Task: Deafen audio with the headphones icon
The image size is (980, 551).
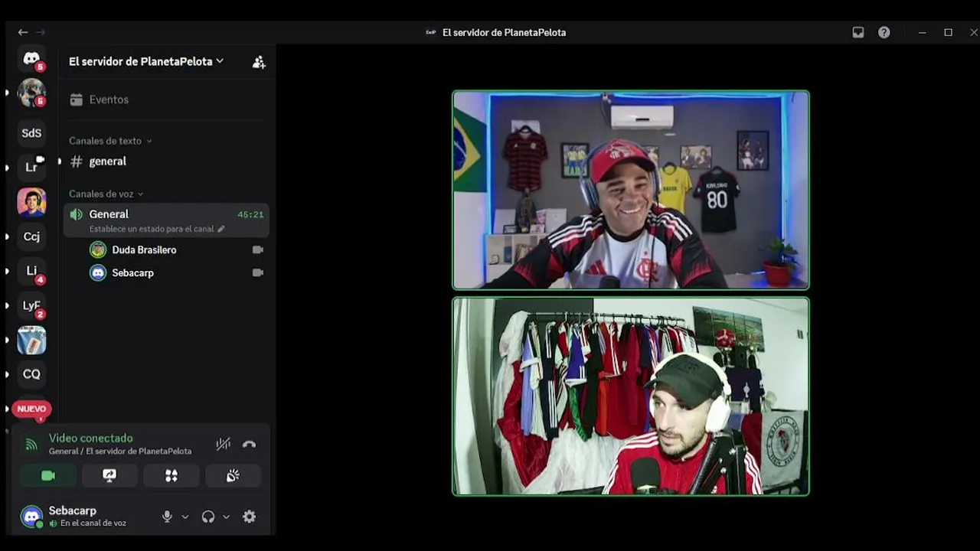Action: pos(208,517)
